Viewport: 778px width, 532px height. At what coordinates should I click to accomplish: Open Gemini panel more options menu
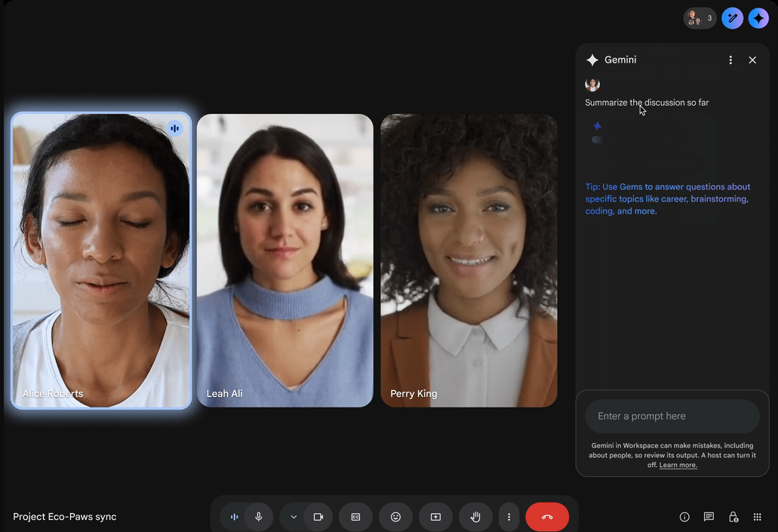tap(730, 60)
